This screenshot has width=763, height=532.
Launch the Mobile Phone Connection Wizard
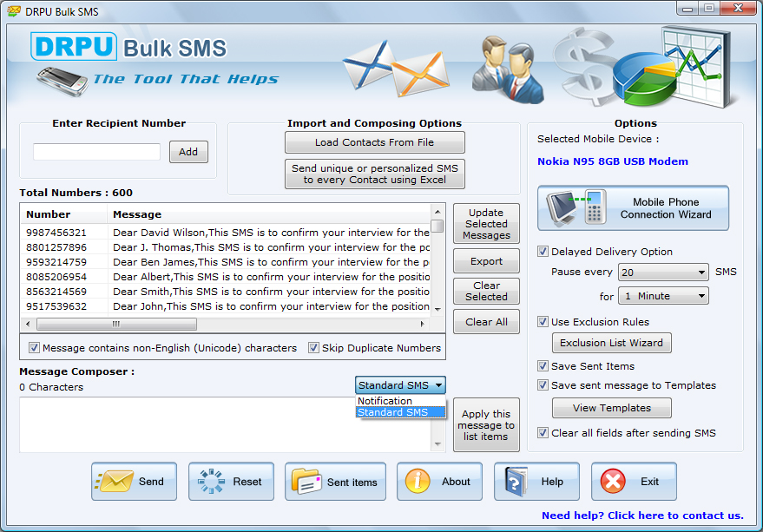(x=633, y=208)
